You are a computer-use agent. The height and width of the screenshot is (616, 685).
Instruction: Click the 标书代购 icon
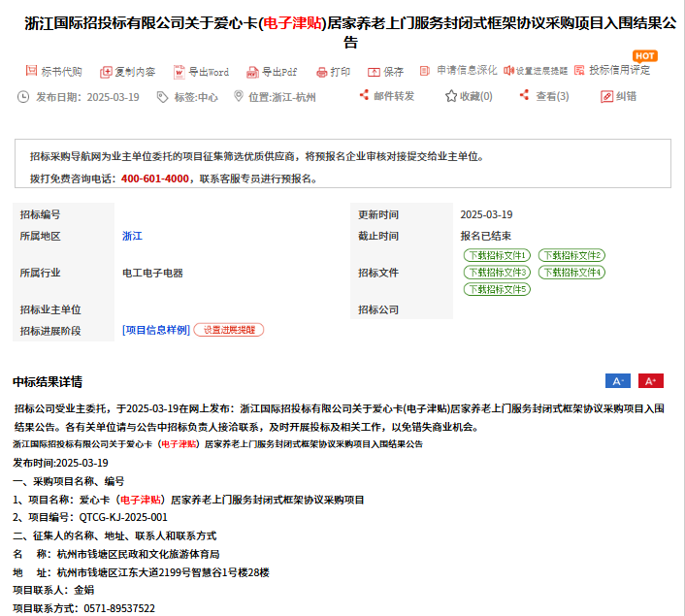pyautogui.click(x=31, y=72)
